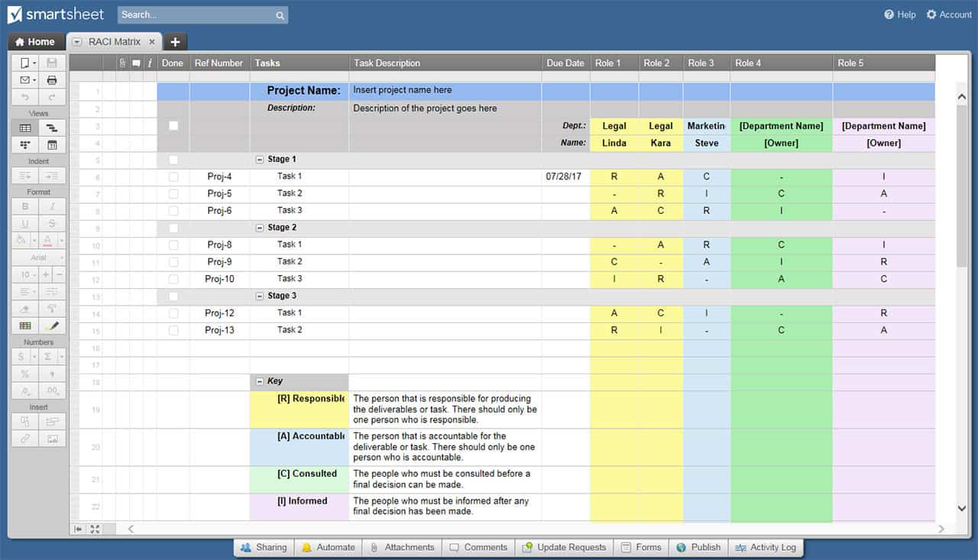Collapse the Stage 1 section
This screenshot has width=978, height=560.
(260, 160)
